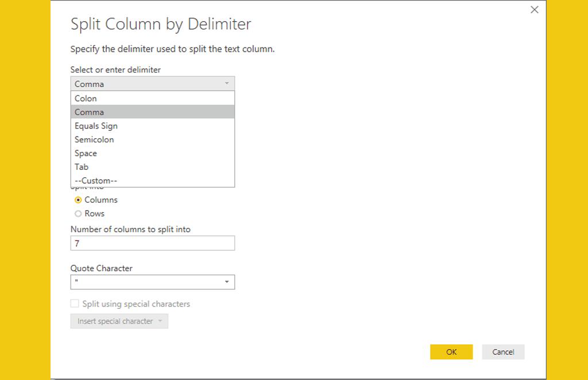
Task: Open the Quote Character dropdown
Action: coord(227,282)
